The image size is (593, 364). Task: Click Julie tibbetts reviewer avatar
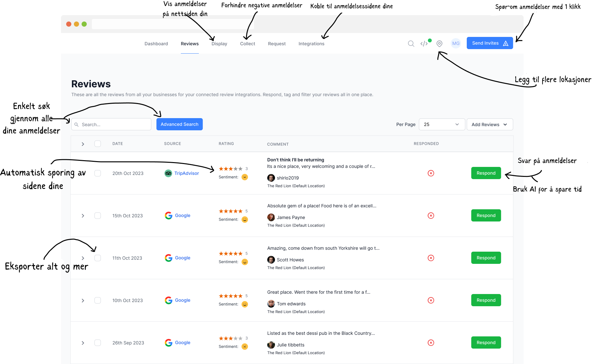click(271, 345)
